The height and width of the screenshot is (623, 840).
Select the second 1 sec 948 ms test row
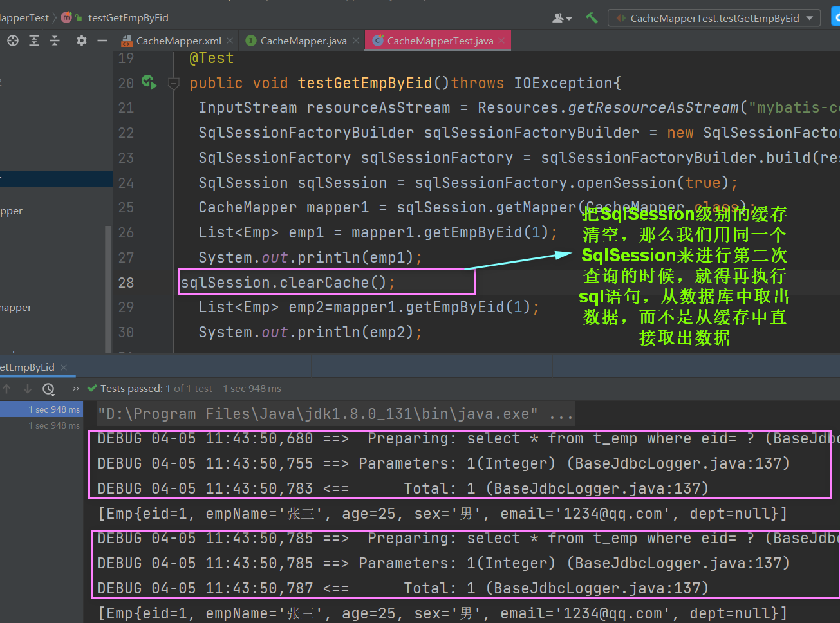pos(41,425)
